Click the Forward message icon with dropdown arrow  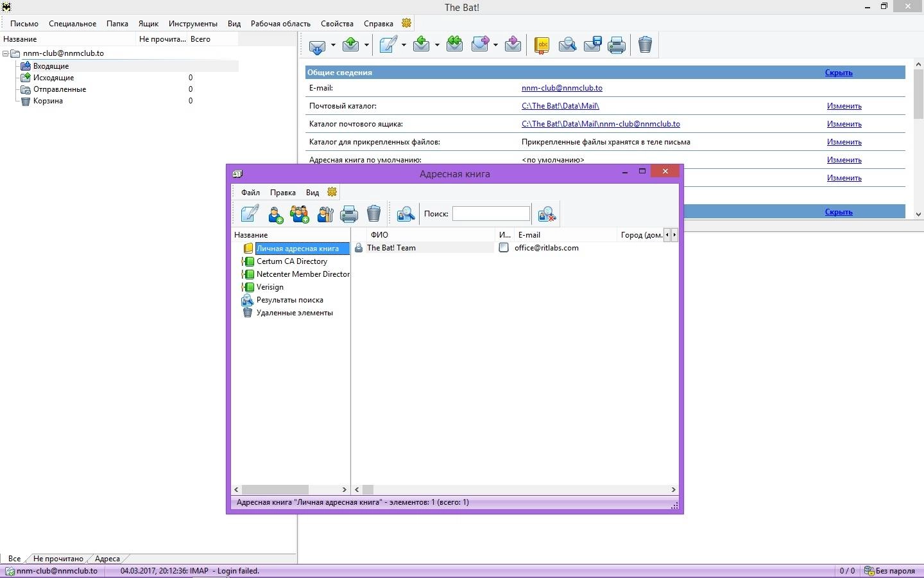pos(481,44)
